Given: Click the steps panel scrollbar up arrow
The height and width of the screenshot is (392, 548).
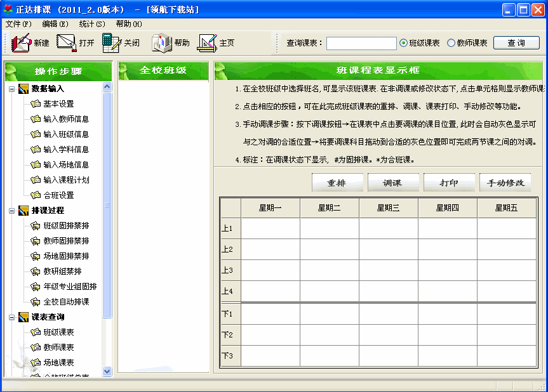Looking at the screenshot, I should [107, 86].
